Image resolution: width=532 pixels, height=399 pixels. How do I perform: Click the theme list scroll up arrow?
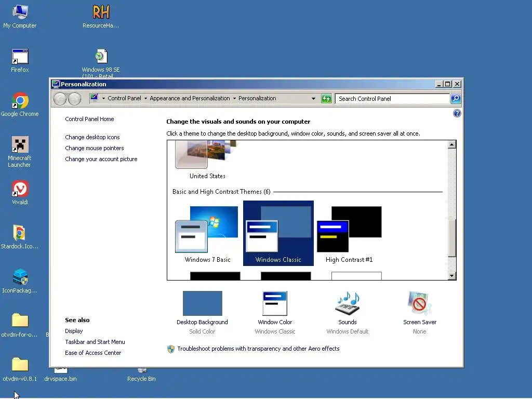(451, 144)
